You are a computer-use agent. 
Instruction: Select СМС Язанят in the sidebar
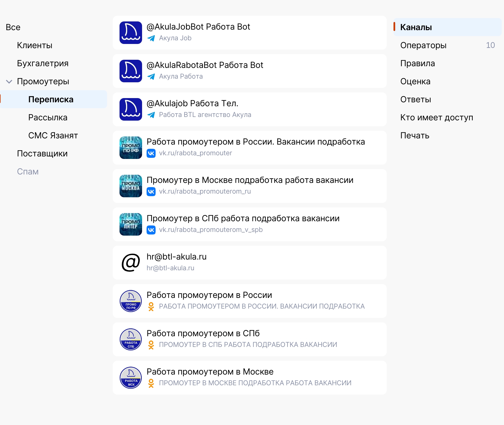pyautogui.click(x=53, y=136)
